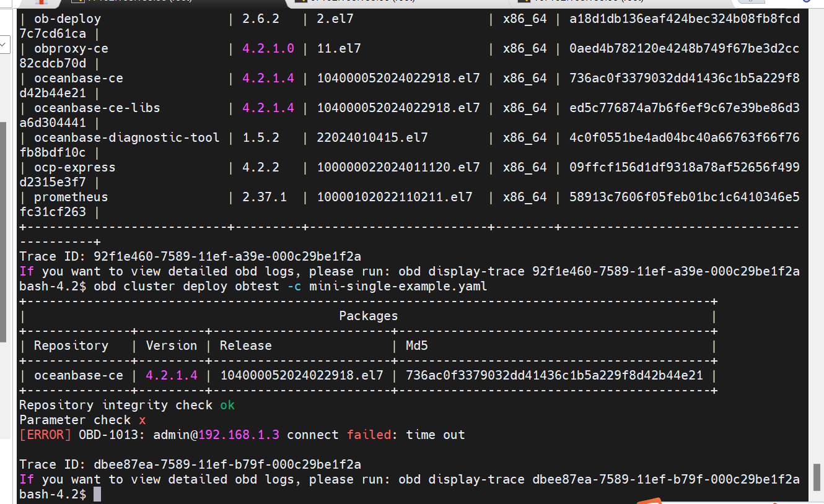
Task: Click release 22024010415.el7
Action: [372, 137]
